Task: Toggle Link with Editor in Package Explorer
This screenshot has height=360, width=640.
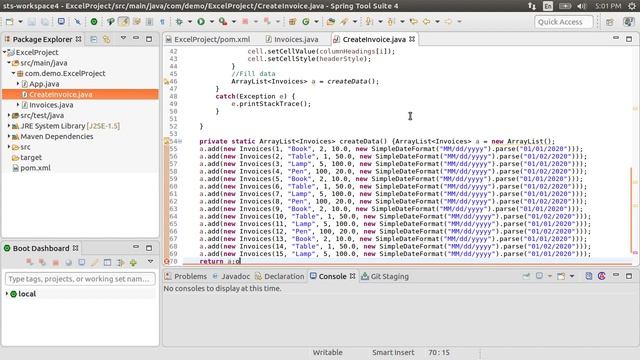Action: coord(107,39)
